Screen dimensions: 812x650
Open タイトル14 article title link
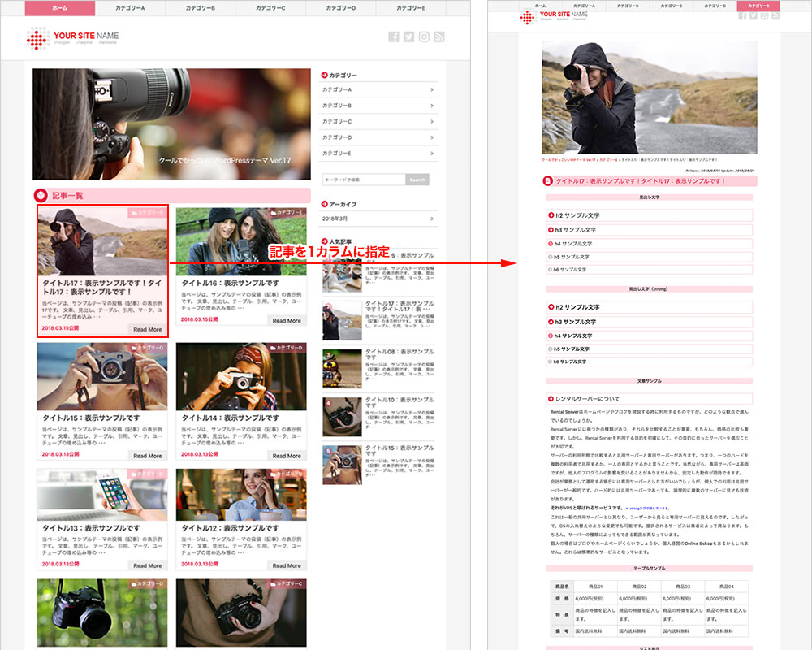click(x=230, y=418)
